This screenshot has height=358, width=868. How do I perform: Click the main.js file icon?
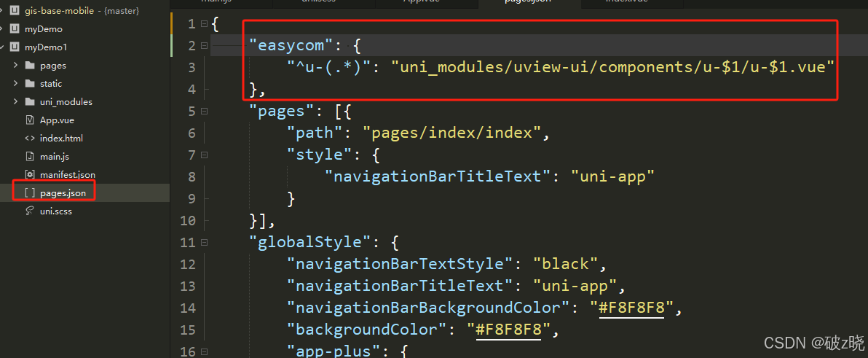pyautogui.click(x=30, y=157)
